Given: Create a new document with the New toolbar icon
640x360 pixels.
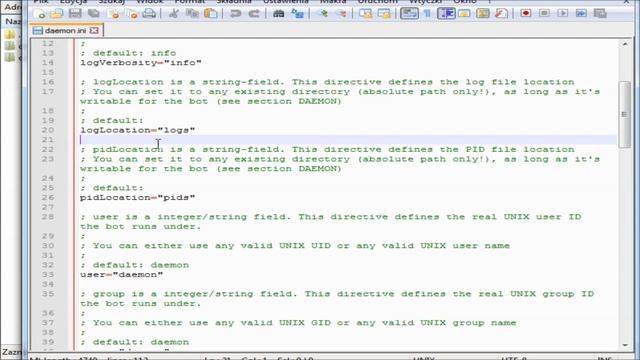Looking at the screenshot, I should 40,13.
